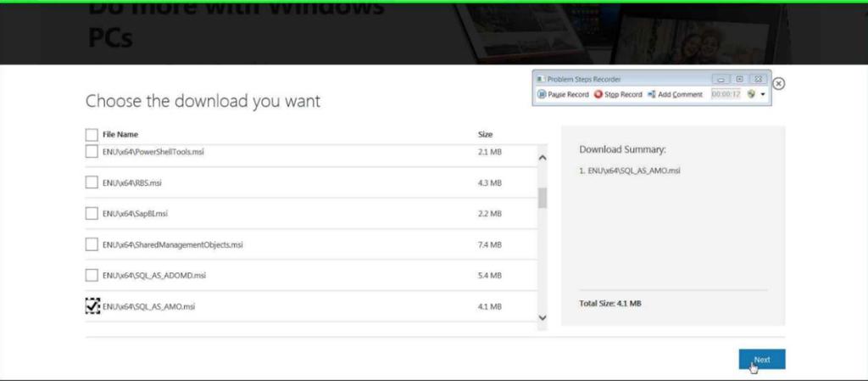
Task: Check the RBS.msi checkbox
Action: (92, 182)
